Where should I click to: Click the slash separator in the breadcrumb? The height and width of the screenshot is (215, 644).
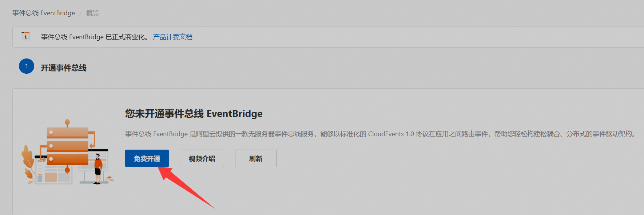click(80, 13)
